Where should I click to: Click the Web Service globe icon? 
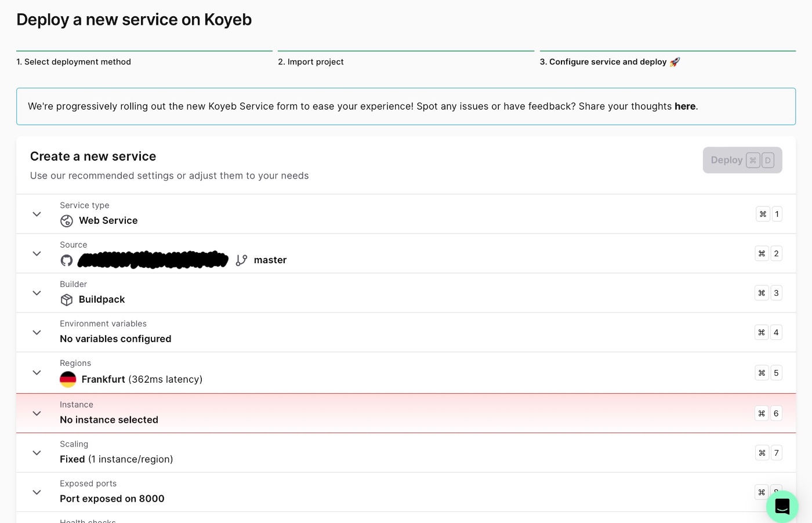point(67,221)
